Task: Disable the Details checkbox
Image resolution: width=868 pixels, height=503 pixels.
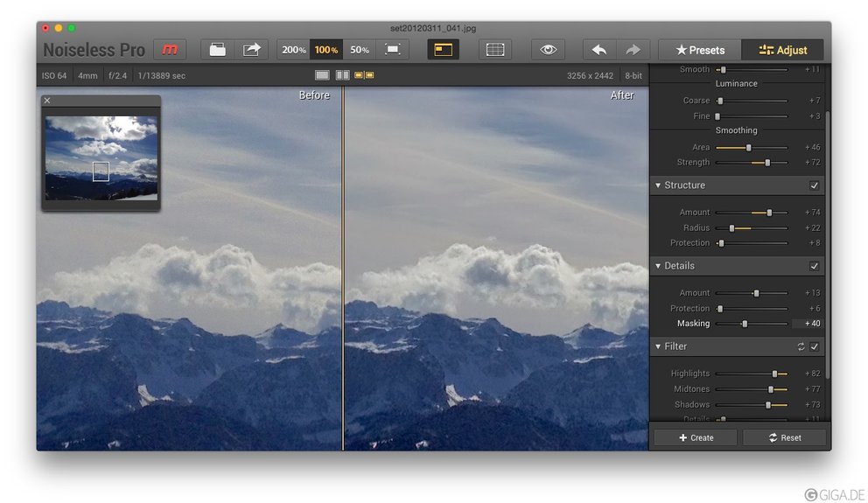Action: [814, 266]
